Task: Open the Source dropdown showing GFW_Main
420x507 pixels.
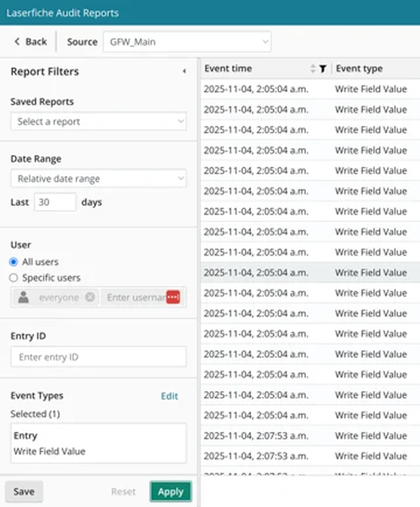Action: tap(187, 41)
